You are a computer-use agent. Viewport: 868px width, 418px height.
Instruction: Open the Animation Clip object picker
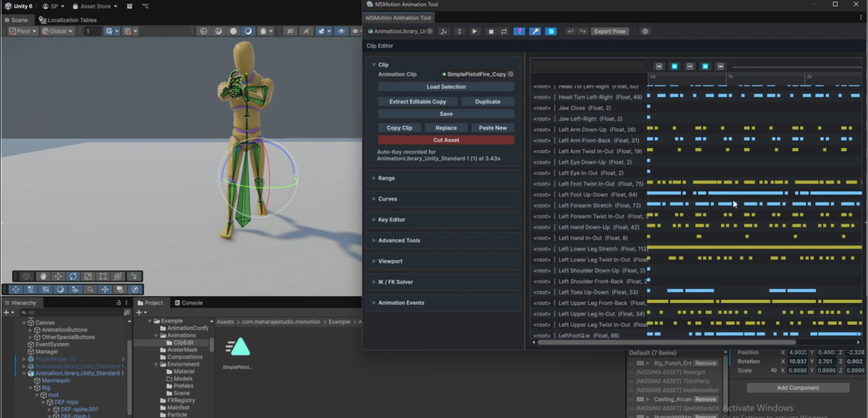tap(511, 74)
